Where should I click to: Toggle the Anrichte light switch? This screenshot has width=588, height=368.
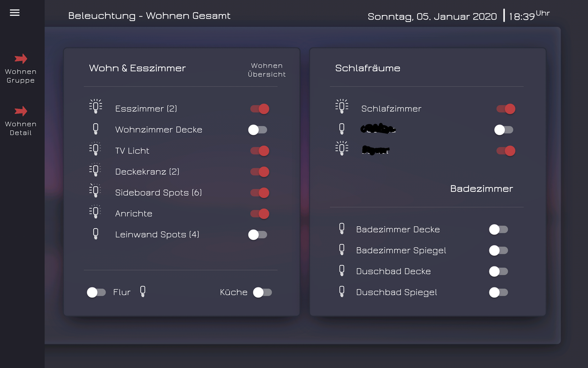pyautogui.click(x=260, y=213)
